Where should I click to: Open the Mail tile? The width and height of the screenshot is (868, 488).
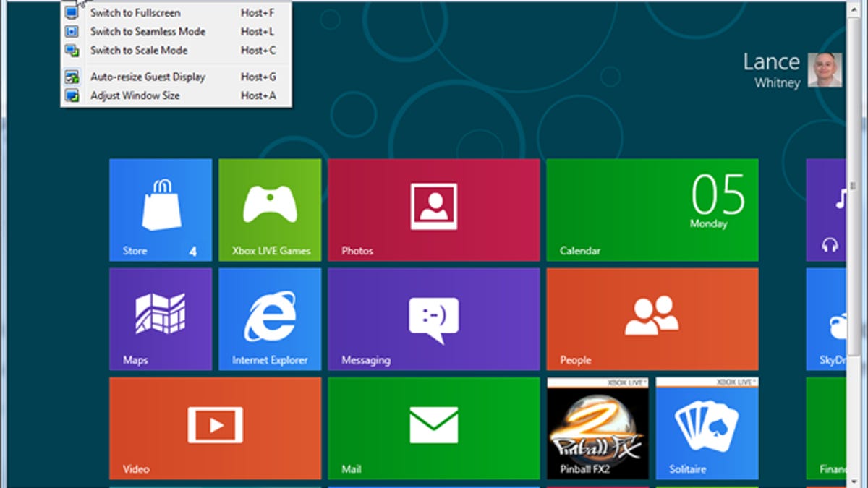click(x=433, y=428)
